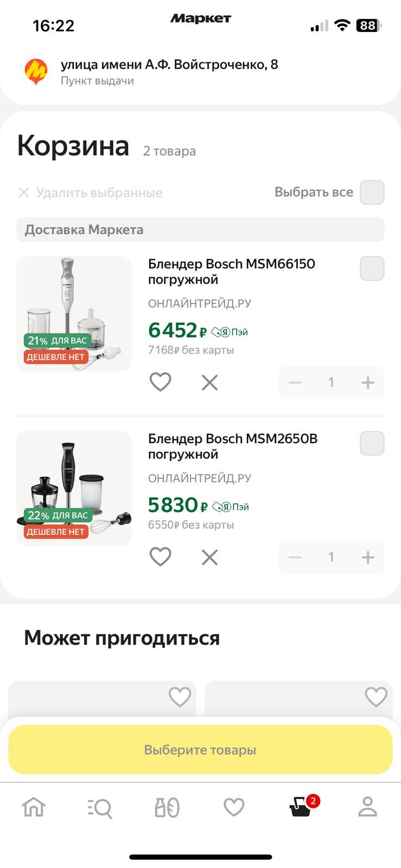
Task: Add Bosch MSM2650B blender to favorites
Action: tap(160, 557)
